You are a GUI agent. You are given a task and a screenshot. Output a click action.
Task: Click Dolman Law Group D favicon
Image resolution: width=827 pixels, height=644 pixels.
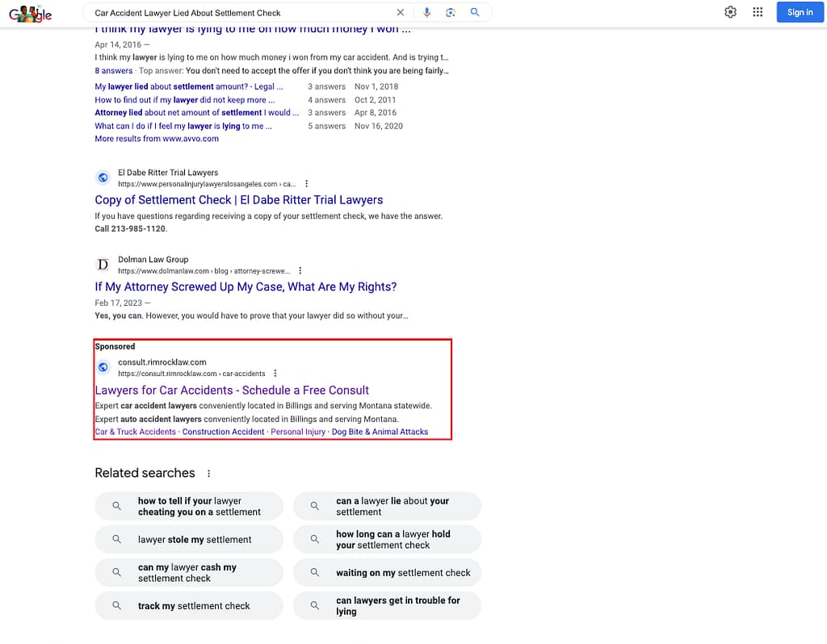point(103,265)
